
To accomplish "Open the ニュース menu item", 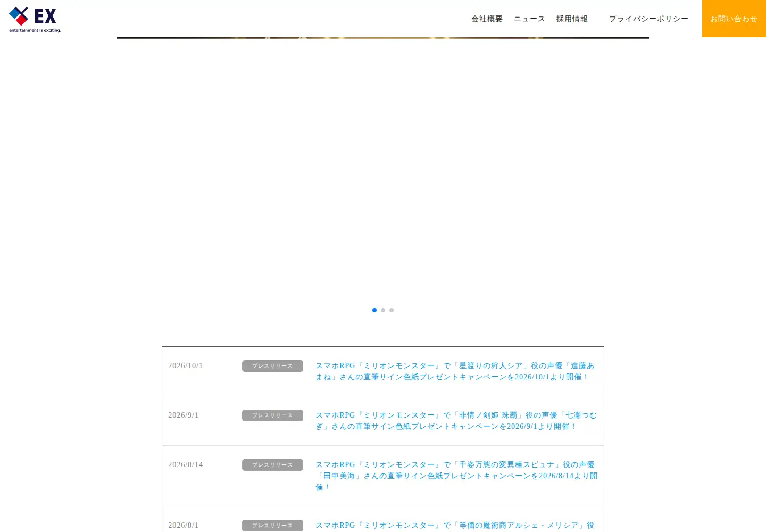I will point(529,19).
